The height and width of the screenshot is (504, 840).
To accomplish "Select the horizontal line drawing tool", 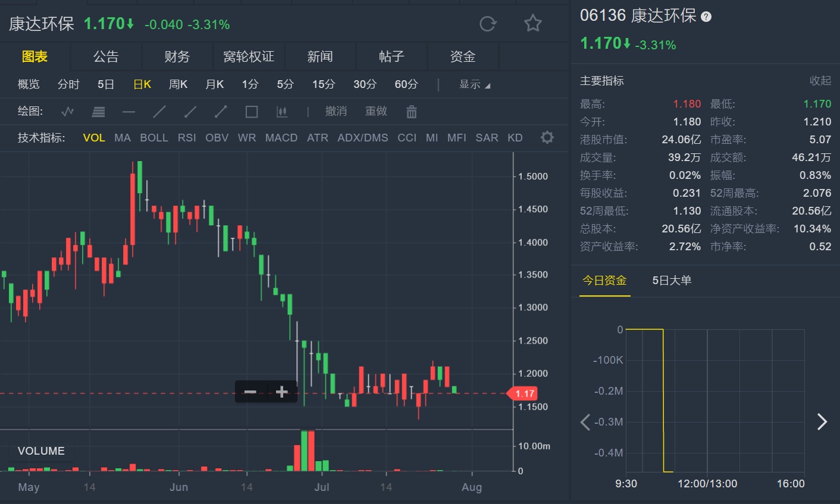I will [128, 112].
